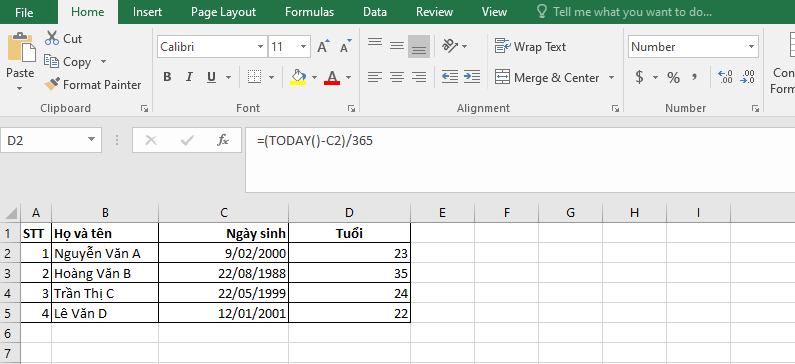The image size is (795, 364).
Task: Expand the Name Box D2 dropdown
Action: click(x=91, y=140)
